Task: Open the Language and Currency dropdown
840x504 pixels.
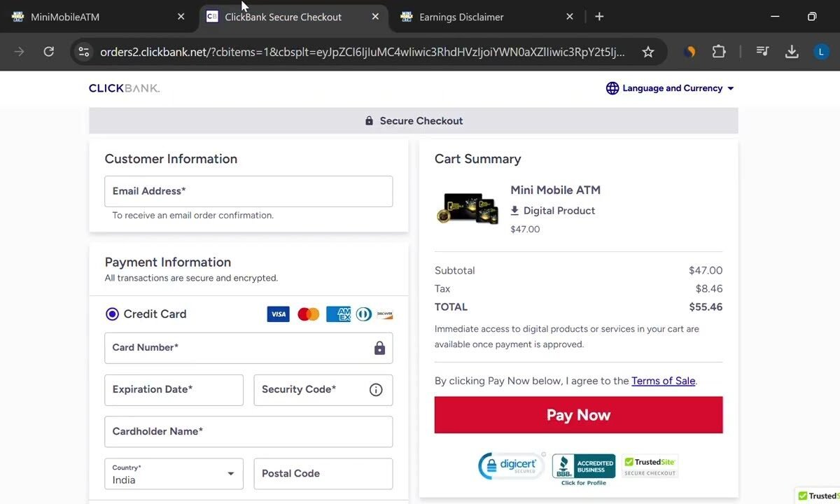Action: pyautogui.click(x=670, y=88)
